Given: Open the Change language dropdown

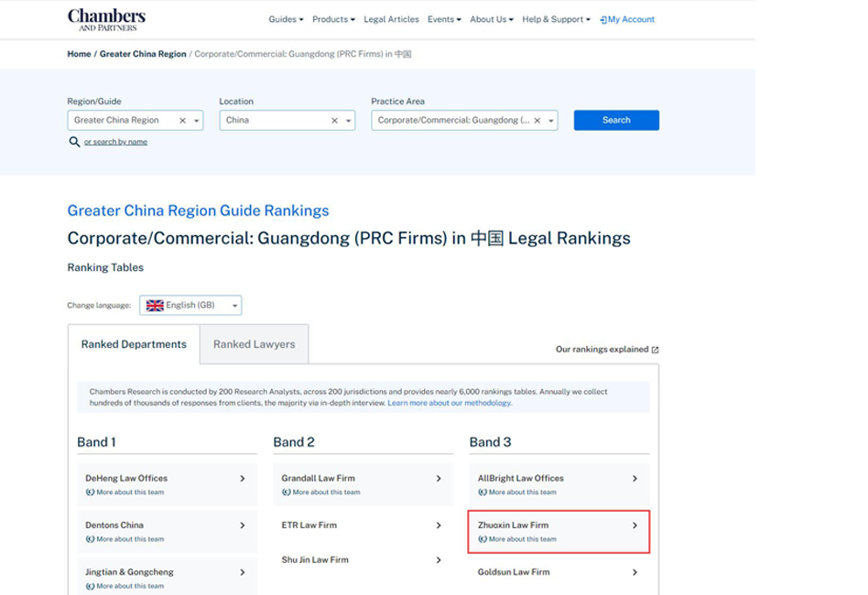Looking at the screenshot, I should tap(190, 306).
